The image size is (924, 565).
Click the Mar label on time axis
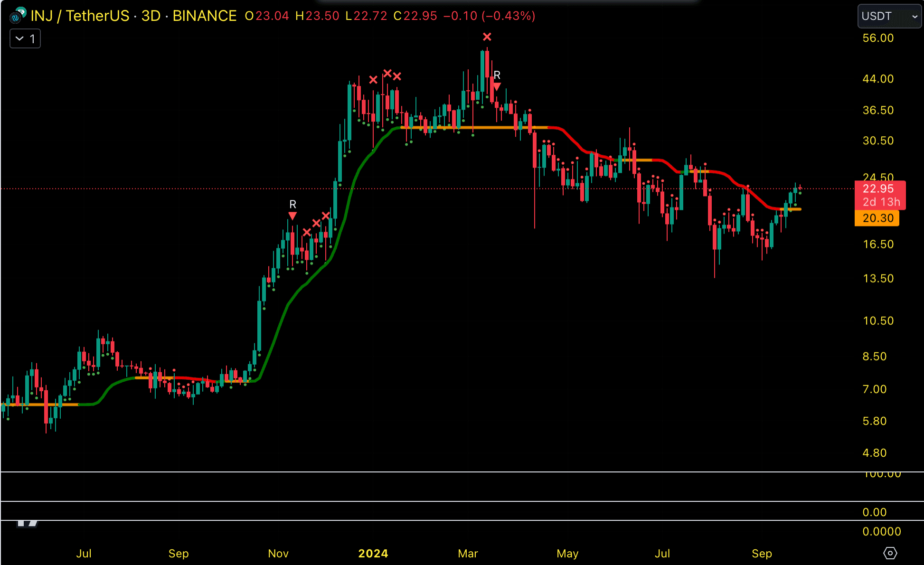tap(468, 554)
